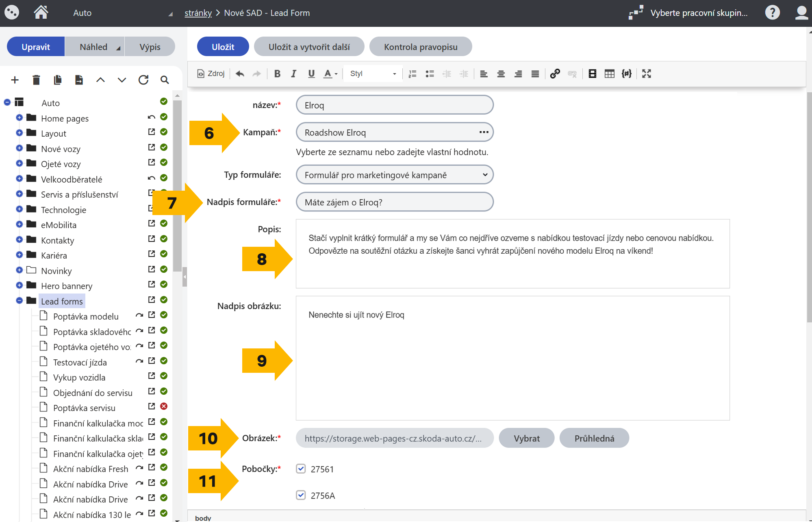Image resolution: width=812 pixels, height=522 pixels.
Task: Collapse the Auto root node
Action: pyautogui.click(x=7, y=102)
